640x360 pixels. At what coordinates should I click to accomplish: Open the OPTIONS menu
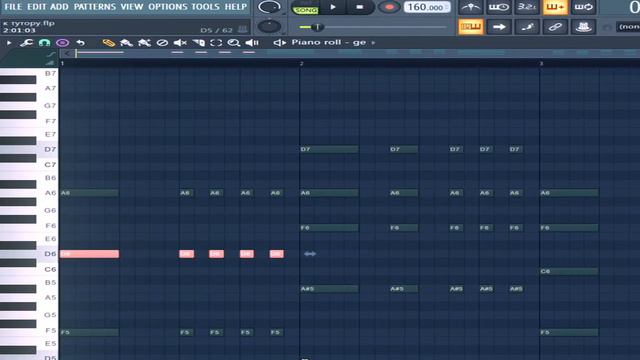pos(168,7)
